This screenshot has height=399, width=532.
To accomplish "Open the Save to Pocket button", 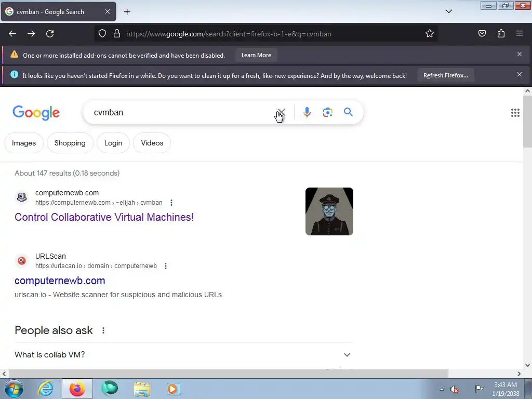I will pos(482,33).
